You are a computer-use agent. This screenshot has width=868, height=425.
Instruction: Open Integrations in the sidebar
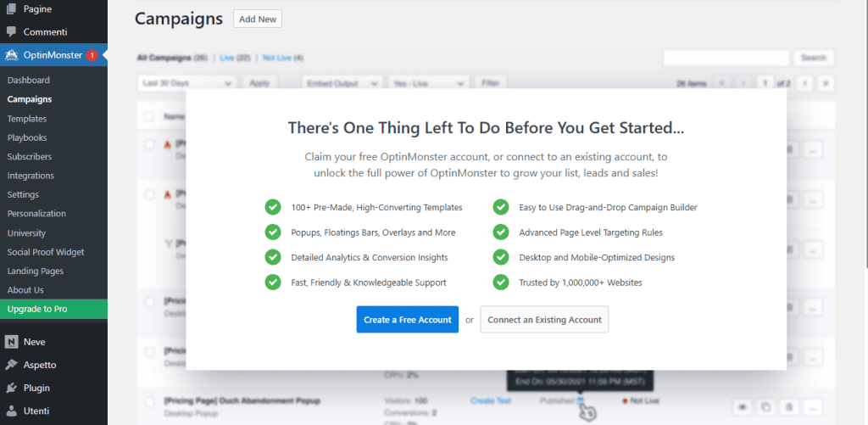click(x=31, y=176)
